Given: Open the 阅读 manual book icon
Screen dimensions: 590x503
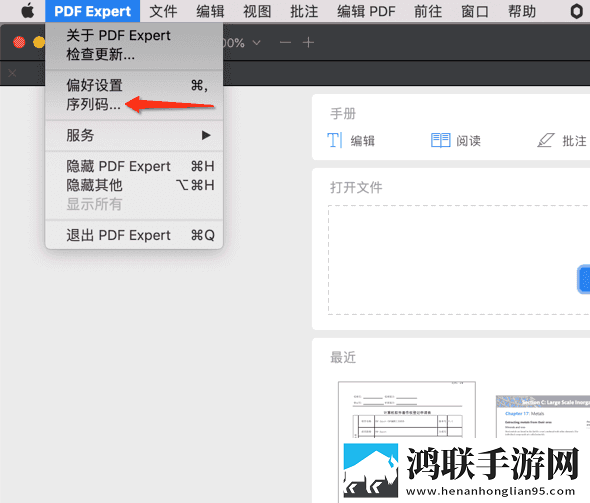Looking at the screenshot, I should [x=456, y=141].
